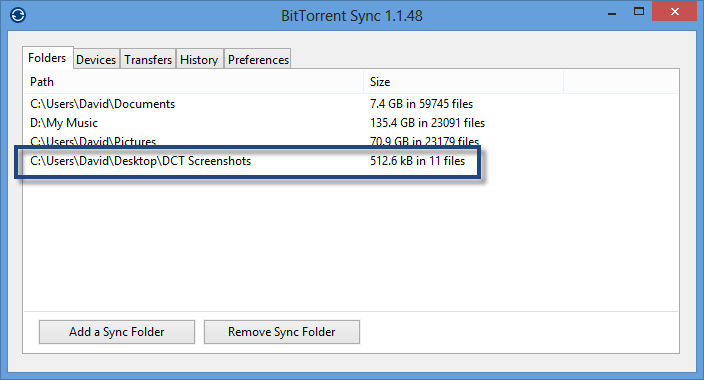Image resolution: width=704 pixels, height=380 pixels.
Task: Click the empty third column header
Action: click(621, 82)
